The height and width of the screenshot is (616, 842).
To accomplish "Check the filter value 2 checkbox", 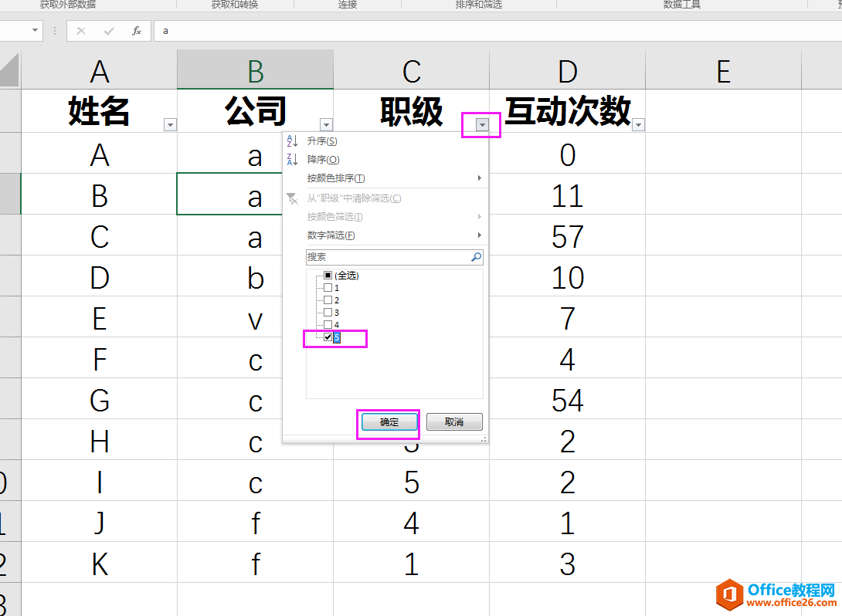I will point(328,300).
